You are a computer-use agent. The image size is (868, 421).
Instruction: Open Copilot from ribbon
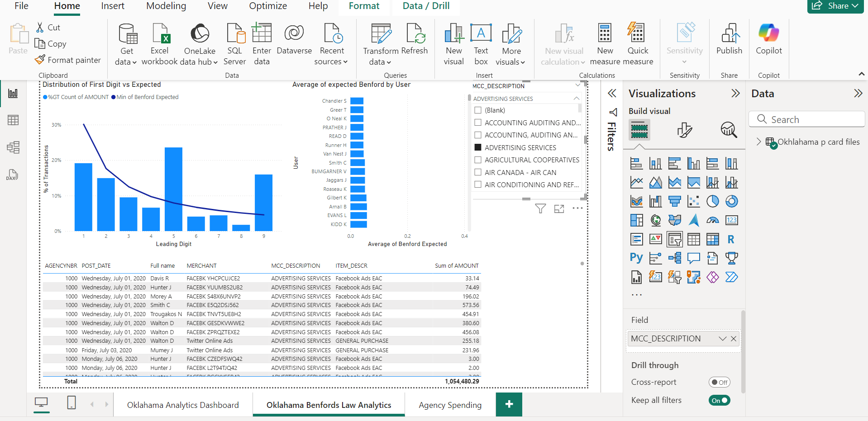(x=769, y=39)
